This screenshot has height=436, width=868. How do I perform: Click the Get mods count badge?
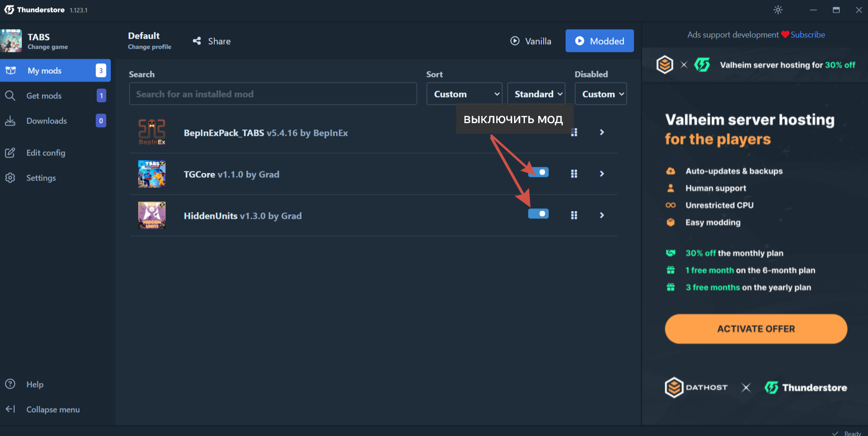[101, 95]
